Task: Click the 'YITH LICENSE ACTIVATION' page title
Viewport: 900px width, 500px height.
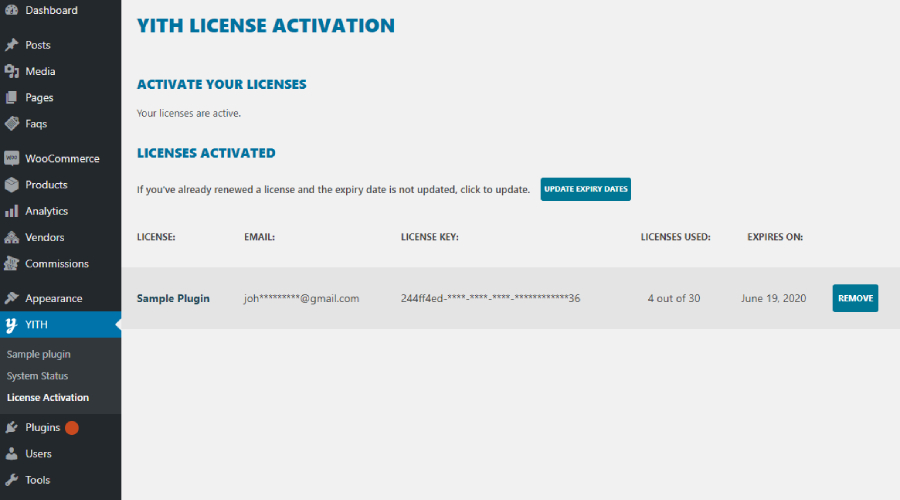Action: pyautogui.click(x=266, y=25)
